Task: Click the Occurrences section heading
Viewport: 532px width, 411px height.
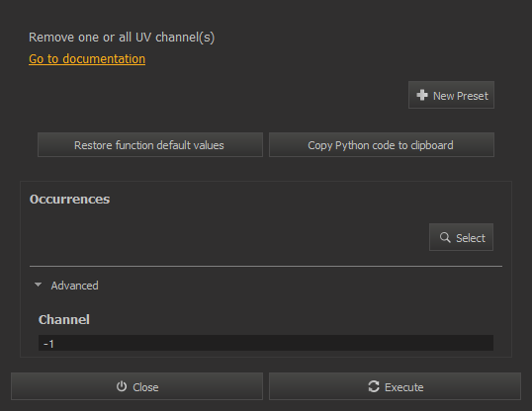Action: pyautogui.click(x=69, y=199)
